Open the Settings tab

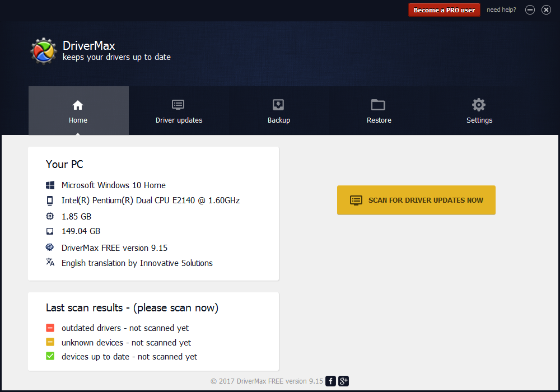tap(479, 111)
